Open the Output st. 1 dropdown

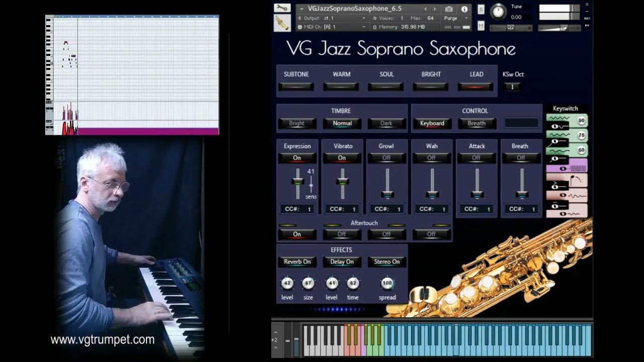332,18
